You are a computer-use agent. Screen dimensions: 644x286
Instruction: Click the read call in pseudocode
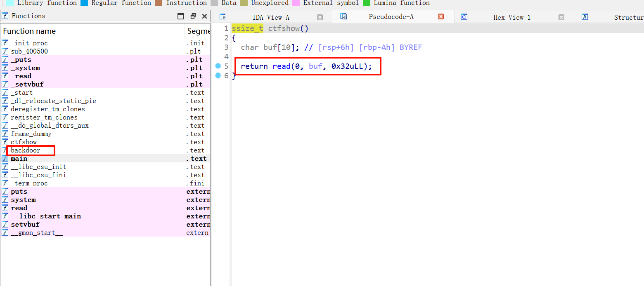(x=281, y=66)
